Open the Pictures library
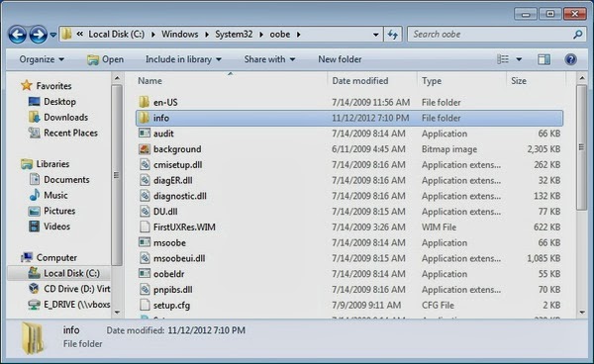594x364 pixels. pos(59,211)
